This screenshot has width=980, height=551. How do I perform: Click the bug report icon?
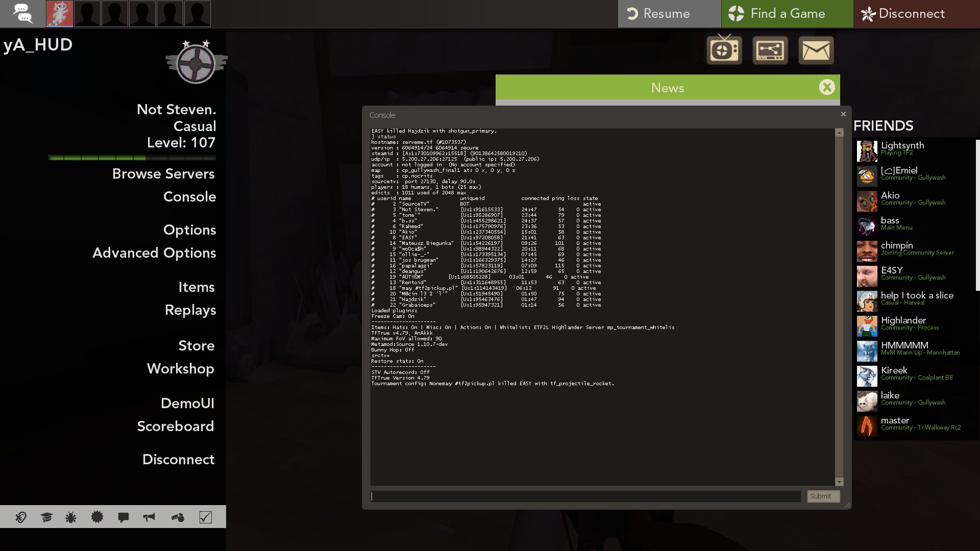[x=71, y=517]
